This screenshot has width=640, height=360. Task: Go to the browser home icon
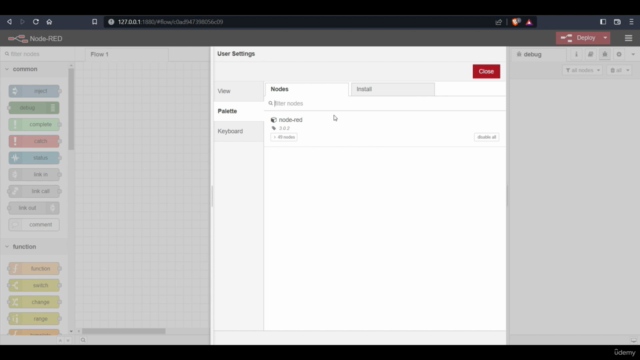point(49,22)
